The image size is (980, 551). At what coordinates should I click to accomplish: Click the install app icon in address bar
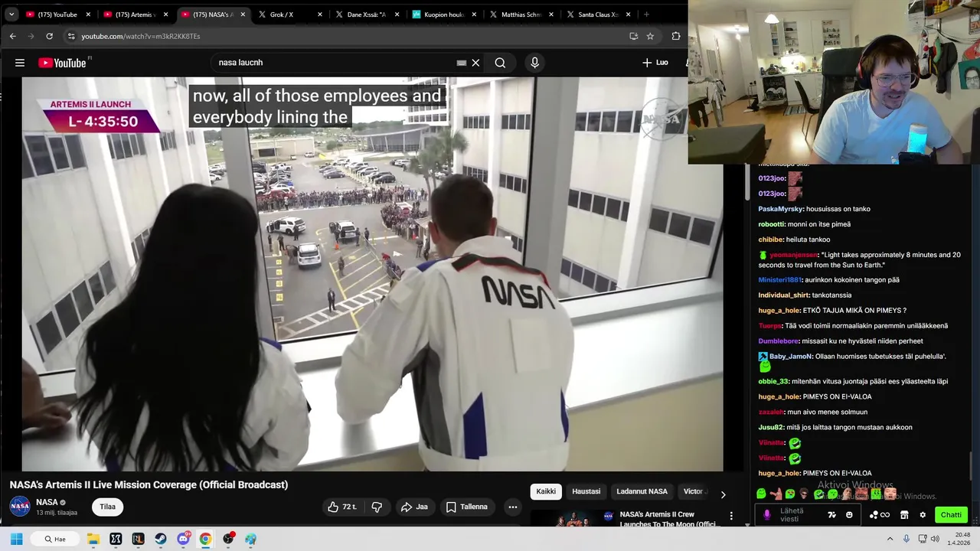(x=633, y=36)
